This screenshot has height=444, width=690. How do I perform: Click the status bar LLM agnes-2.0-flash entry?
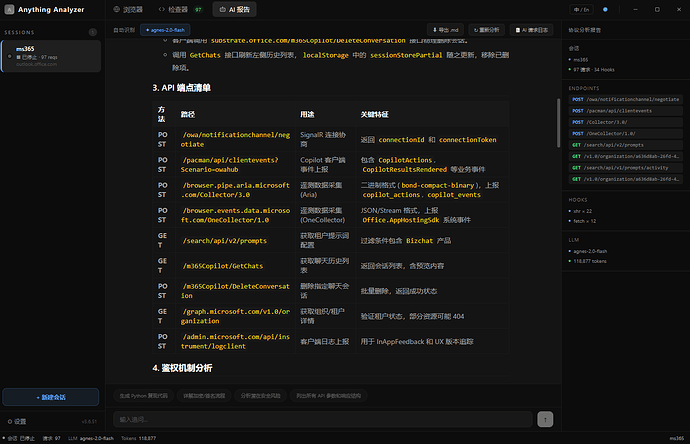click(91, 438)
